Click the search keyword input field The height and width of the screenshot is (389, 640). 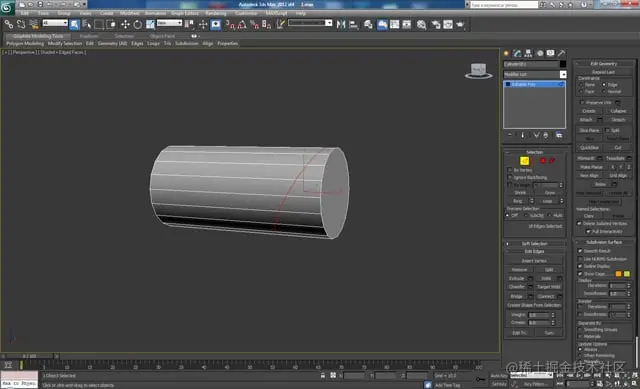(x=504, y=5)
